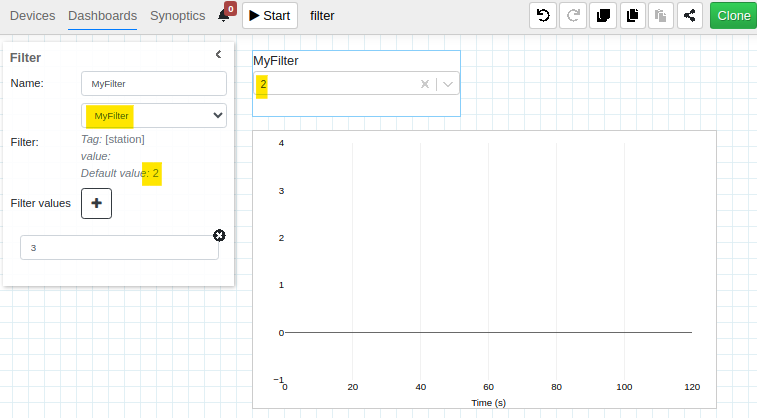Remove filter value 3 with x icon
This screenshot has height=418, width=757.
[219, 236]
